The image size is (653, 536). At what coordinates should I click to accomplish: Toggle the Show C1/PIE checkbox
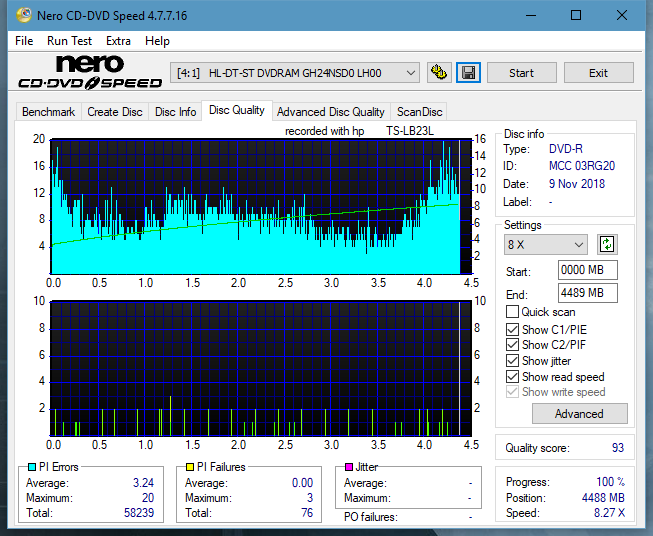(x=512, y=329)
